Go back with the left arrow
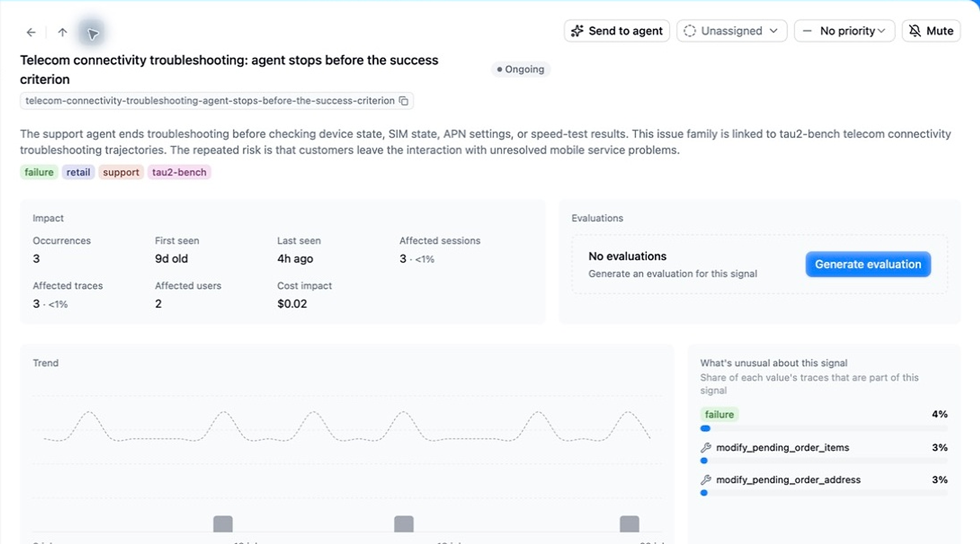 [x=31, y=32]
